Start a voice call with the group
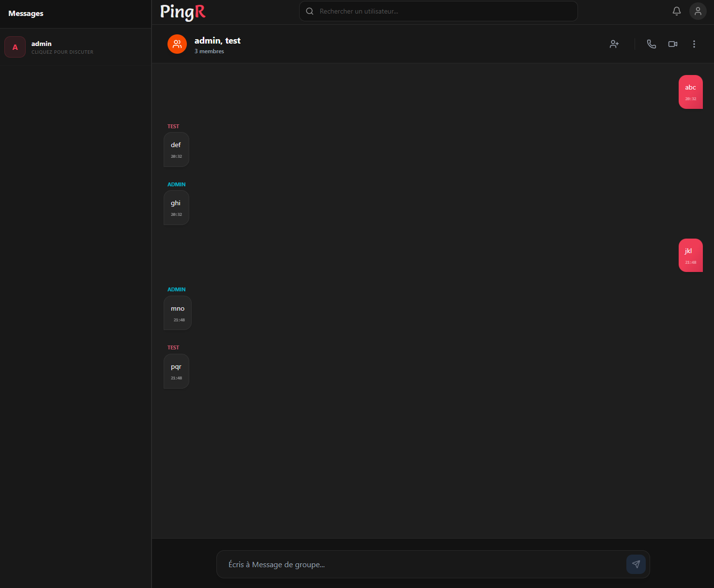This screenshot has width=714, height=588. [x=651, y=44]
